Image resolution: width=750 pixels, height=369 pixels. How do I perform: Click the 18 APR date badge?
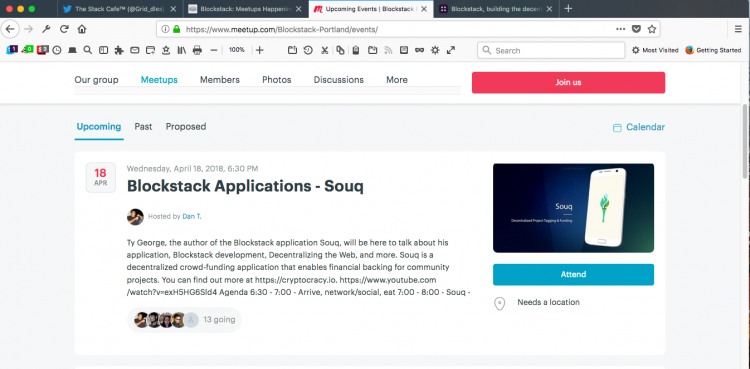click(x=100, y=177)
